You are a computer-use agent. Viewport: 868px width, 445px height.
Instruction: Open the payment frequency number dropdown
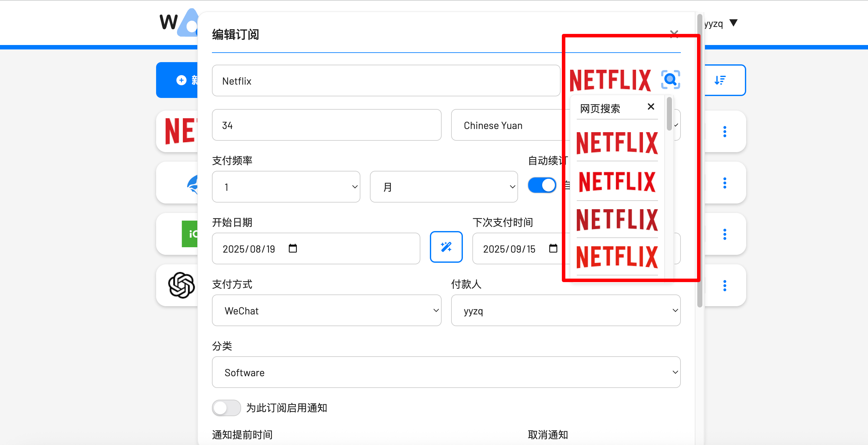[286, 187]
